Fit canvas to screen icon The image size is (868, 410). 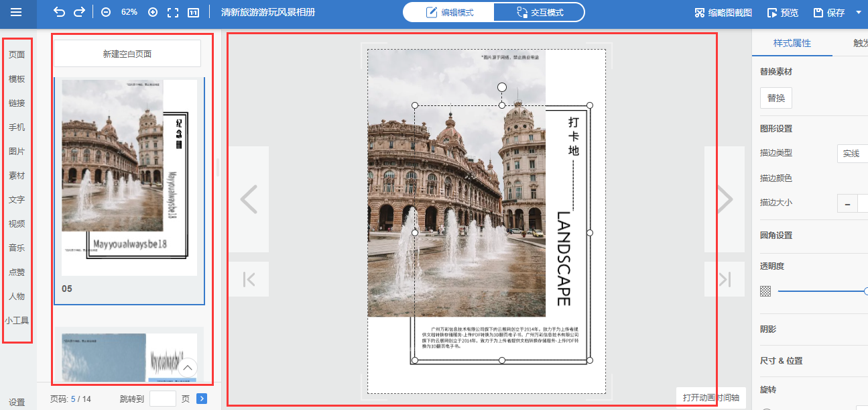tap(173, 12)
